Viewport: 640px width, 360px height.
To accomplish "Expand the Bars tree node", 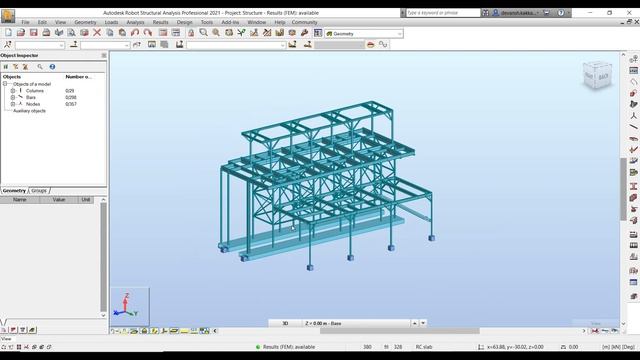I will click(x=13, y=98).
